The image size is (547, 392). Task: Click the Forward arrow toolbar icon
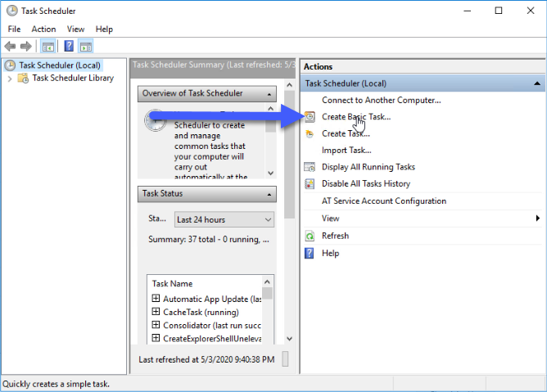click(x=26, y=46)
